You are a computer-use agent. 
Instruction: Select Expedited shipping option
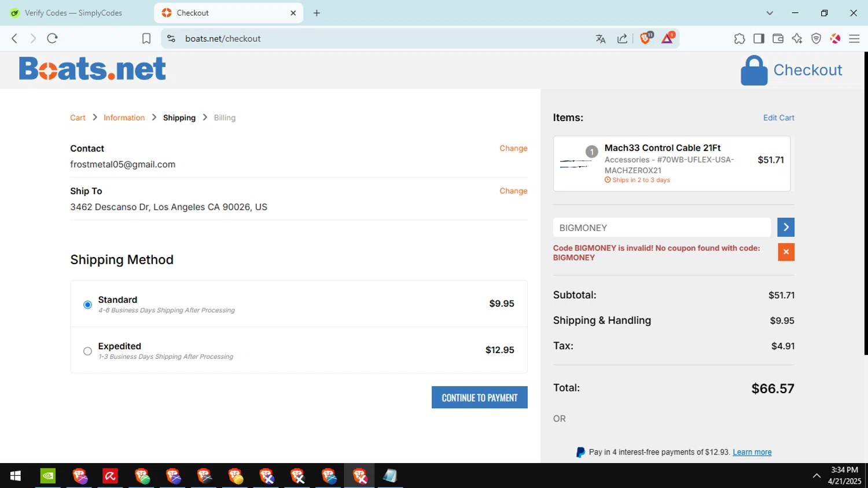(x=87, y=351)
